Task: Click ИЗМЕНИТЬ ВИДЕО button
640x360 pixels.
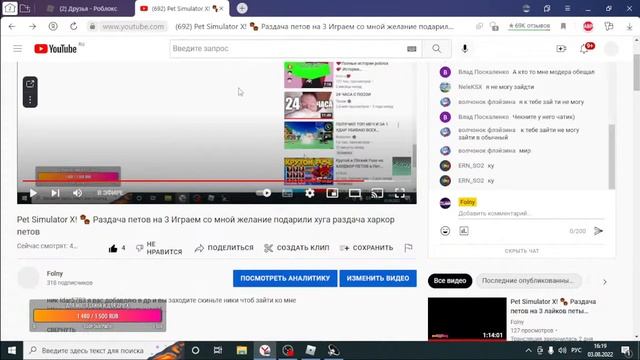Action: 378,278
